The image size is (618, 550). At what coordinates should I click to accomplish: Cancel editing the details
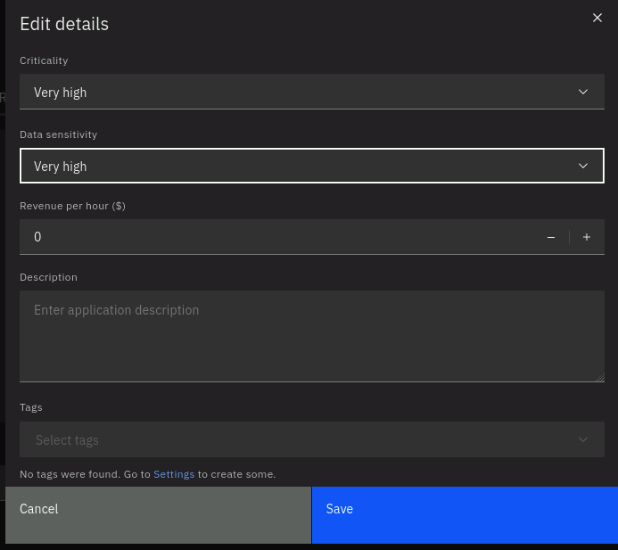tap(158, 515)
